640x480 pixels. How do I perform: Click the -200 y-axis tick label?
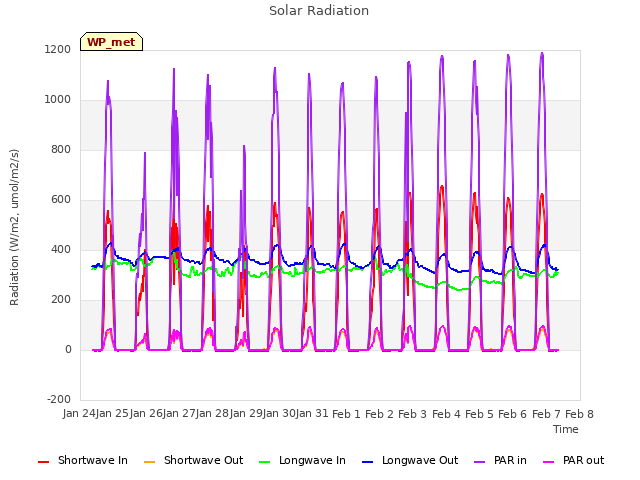[x=59, y=400]
